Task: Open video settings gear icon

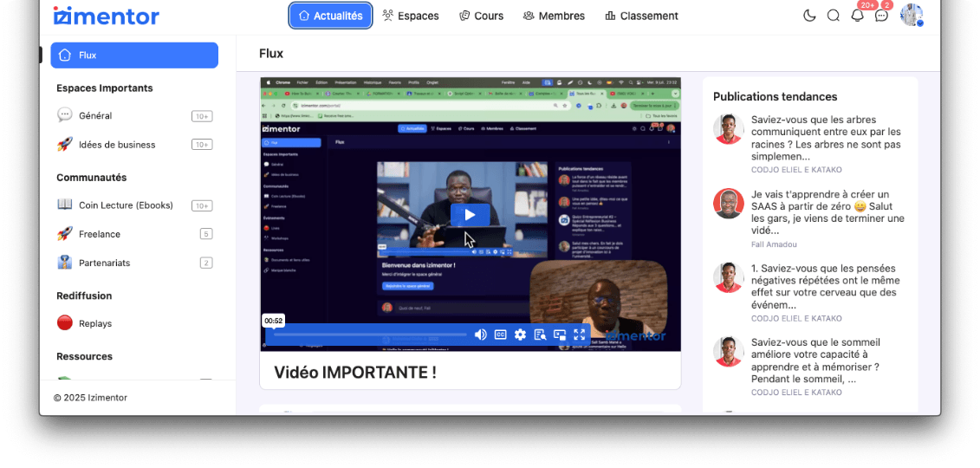Action: coord(520,335)
